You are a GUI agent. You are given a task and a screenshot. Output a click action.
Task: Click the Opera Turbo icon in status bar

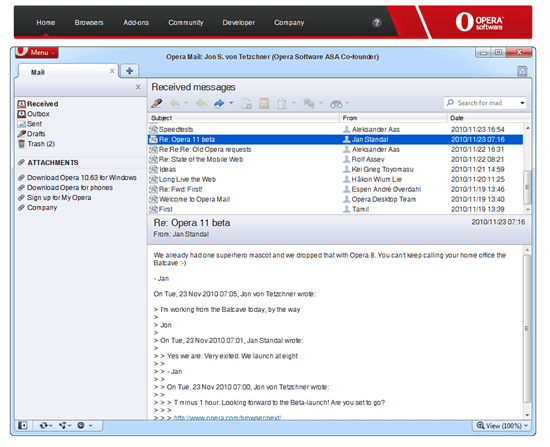tap(81, 426)
